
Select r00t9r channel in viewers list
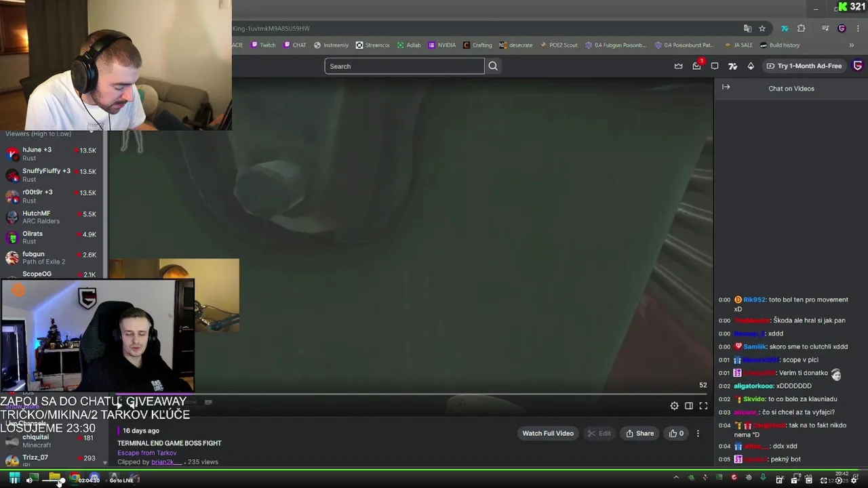point(51,196)
